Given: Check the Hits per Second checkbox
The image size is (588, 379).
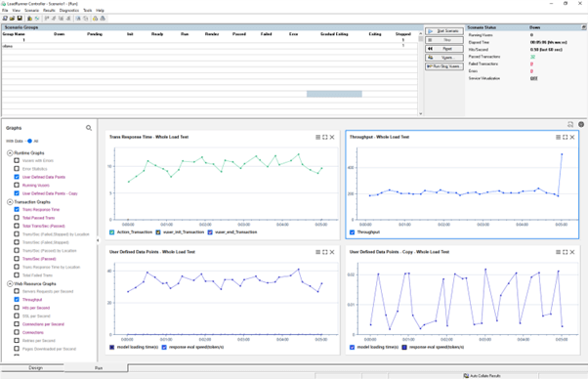Looking at the screenshot, I should pyautogui.click(x=17, y=308).
